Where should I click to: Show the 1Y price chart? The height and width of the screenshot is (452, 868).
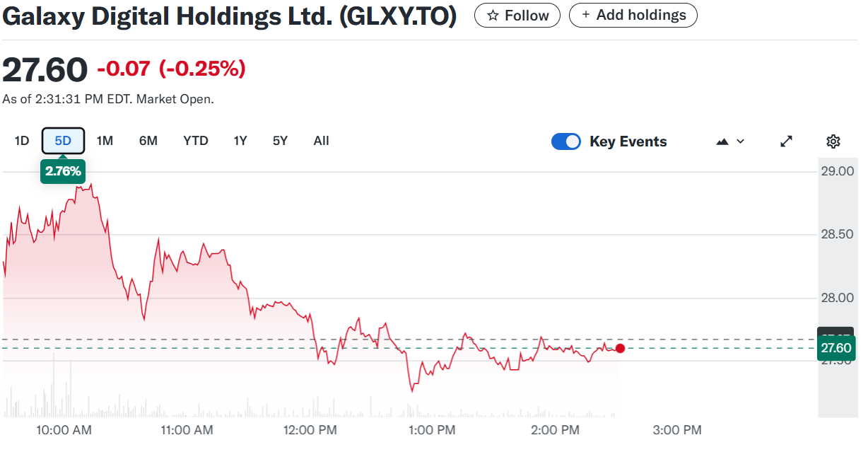tap(240, 141)
